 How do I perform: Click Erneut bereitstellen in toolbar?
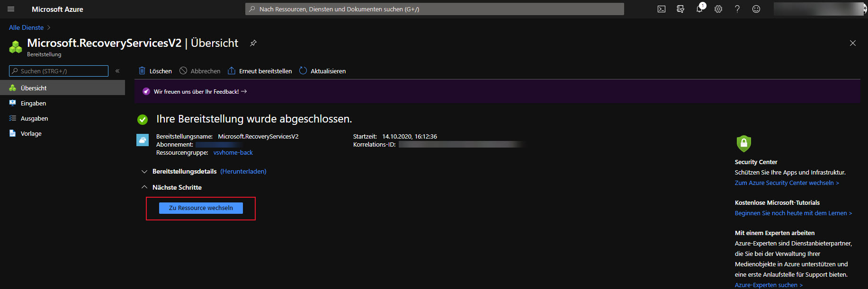[260, 71]
